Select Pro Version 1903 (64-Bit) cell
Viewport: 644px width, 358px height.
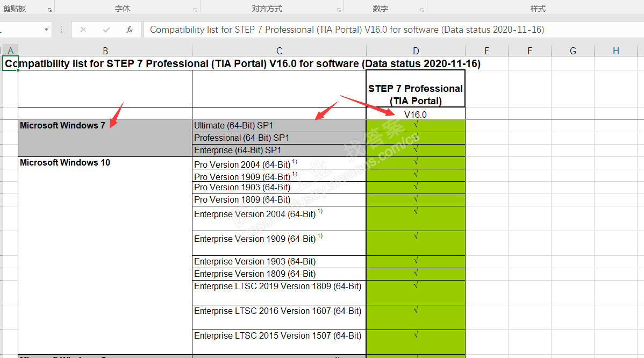tap(280, 188)
